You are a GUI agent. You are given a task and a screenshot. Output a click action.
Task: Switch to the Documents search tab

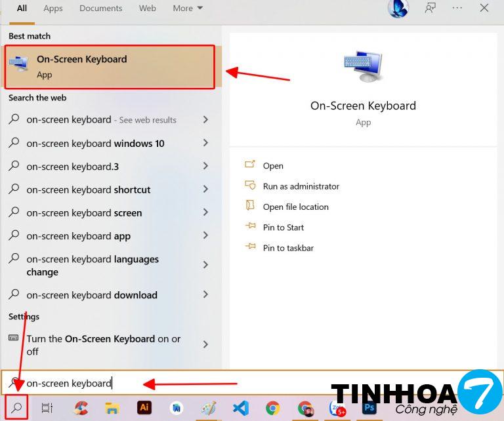[x=101, y=9]
